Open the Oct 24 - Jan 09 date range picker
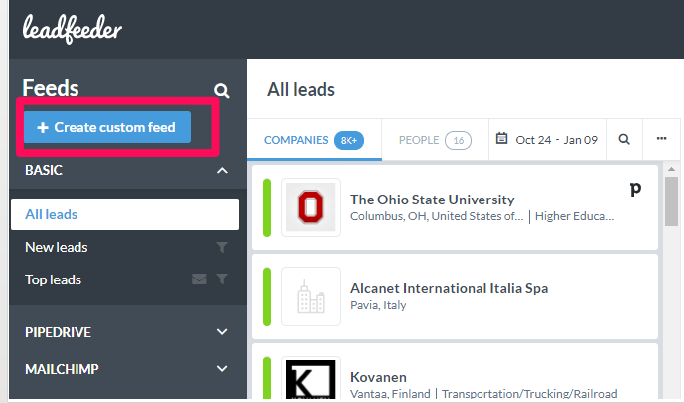The height and width of the screenshot is (403, 684). tap(547, 140)
